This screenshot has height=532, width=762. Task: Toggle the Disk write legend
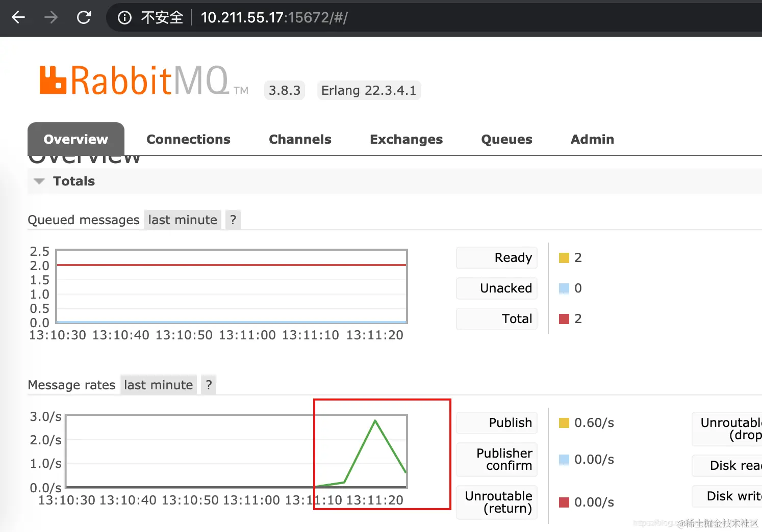(727, 496)
